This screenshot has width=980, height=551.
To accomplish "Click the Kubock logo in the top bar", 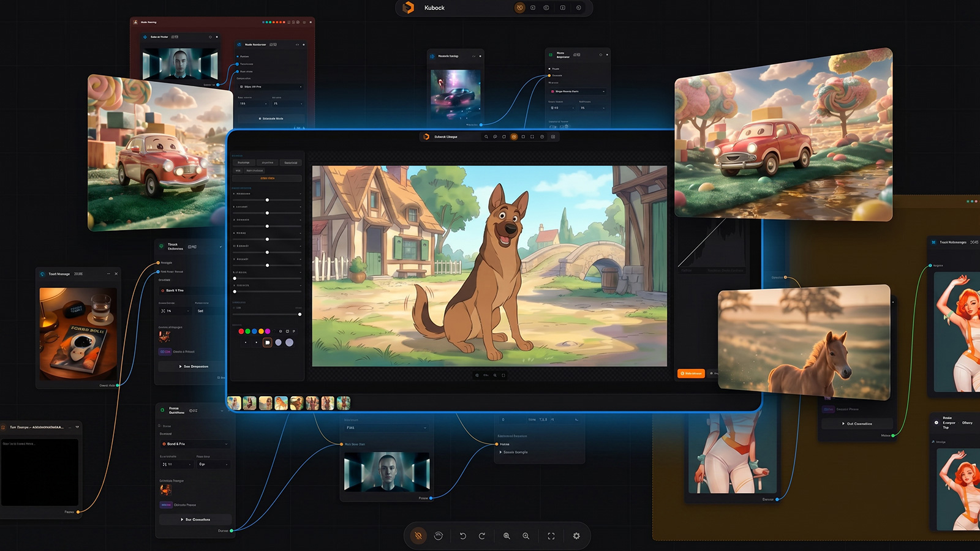I will 409,8.
